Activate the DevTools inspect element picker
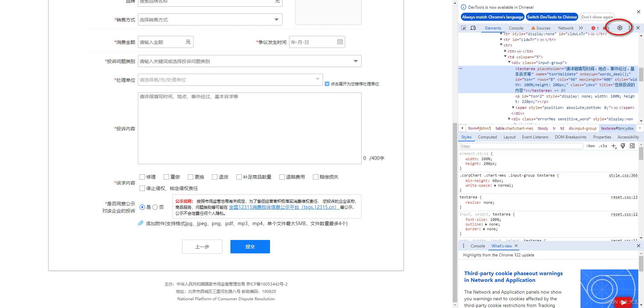This screenshot has height=308, width=644. tap(464, 28)
